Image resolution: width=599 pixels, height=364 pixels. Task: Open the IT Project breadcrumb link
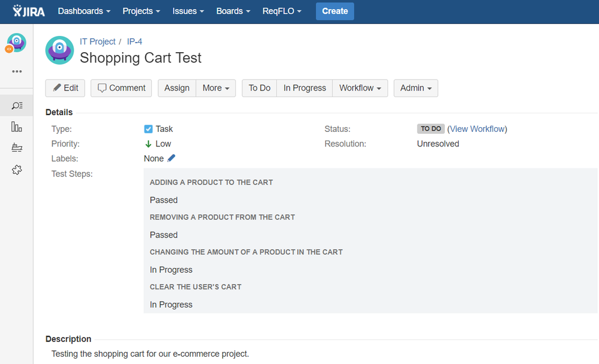tap(97, 41)
